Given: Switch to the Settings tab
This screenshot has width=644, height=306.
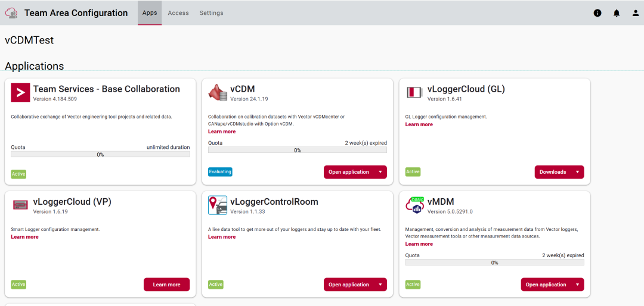Looking at the screenshot, I should tap(212, 13).
